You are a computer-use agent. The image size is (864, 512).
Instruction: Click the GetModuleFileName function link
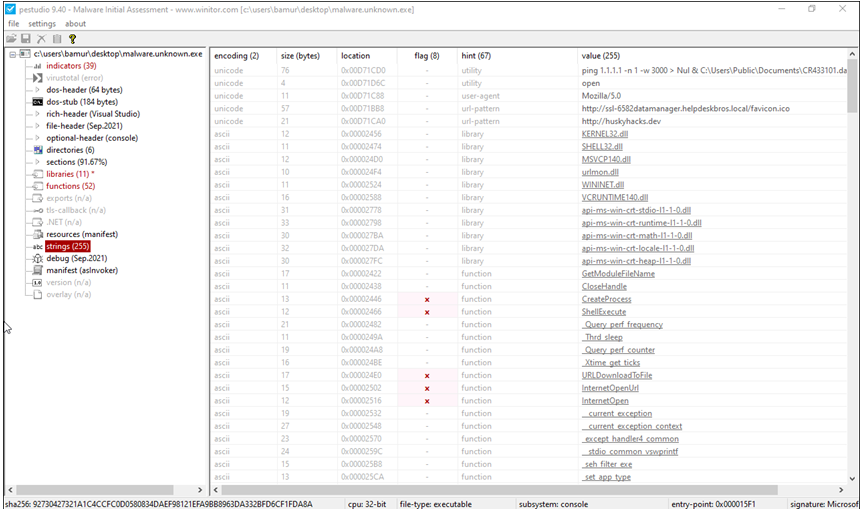[x=618, y=274]
